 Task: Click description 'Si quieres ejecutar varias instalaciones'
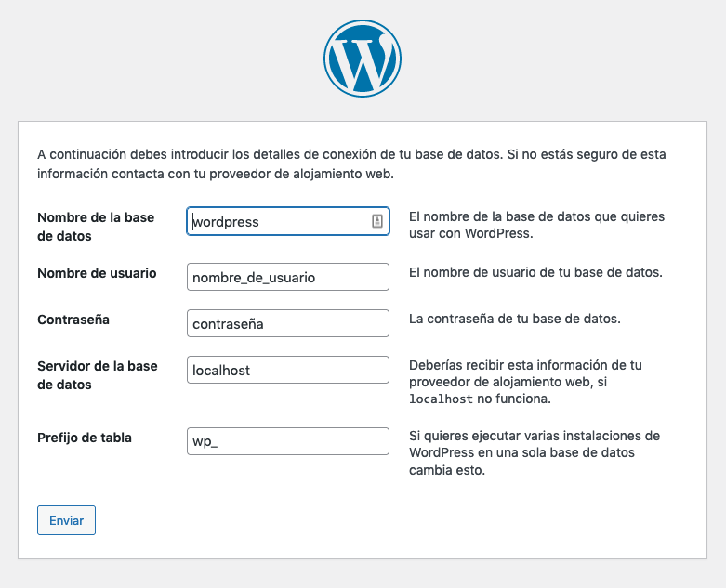[535, 453]
